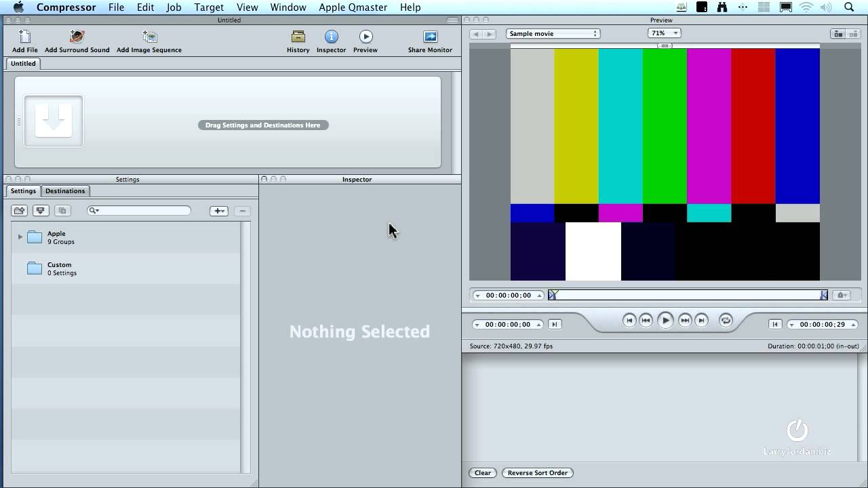Image resolution: width=868 pixels, height=488 pixels.
Task: Click next item arrow in Preview
Action: [x=491, y=34]
